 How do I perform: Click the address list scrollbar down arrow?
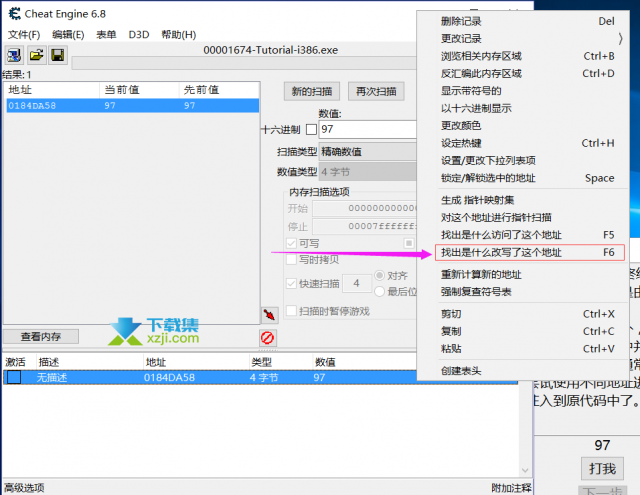(x=525, y=471)
